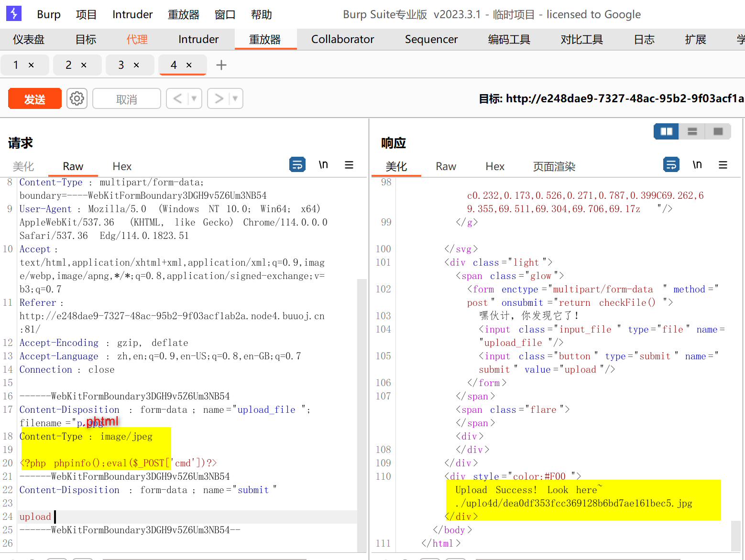Click 'Accept-Encoding : gzip, deflate' header
The width and height of the screenshot is (745, 560).
coord(104,343)
